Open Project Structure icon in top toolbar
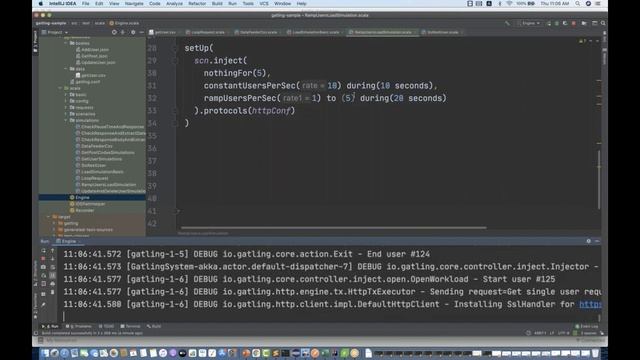This screenshot has width=640, height=360. click(x=584, y=23)
